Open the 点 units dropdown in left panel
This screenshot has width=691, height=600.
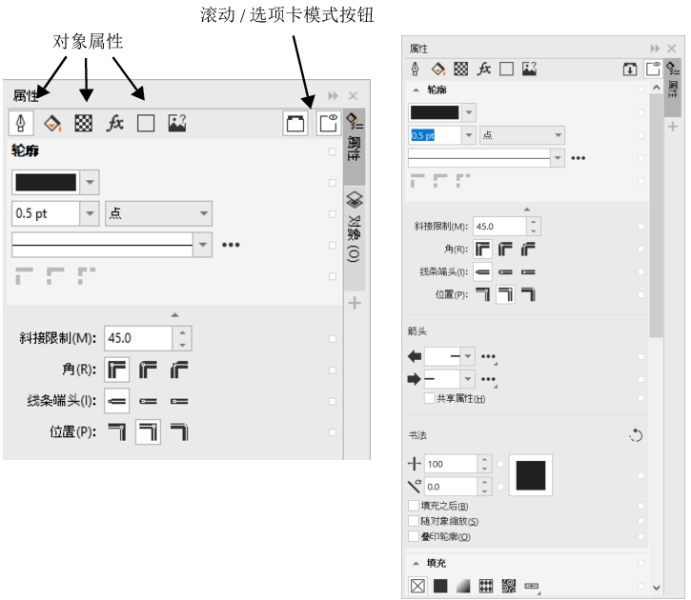(x=158, y=213)
